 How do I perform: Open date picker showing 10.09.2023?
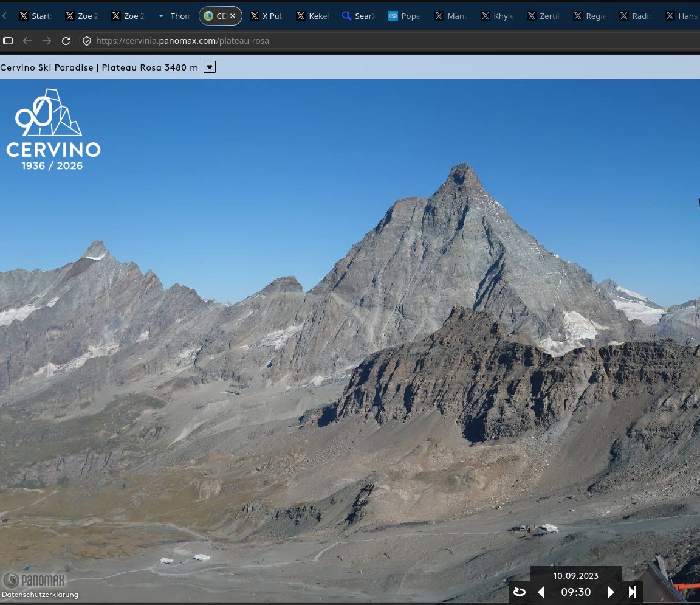pyautogui.click(x=575, y=576)
